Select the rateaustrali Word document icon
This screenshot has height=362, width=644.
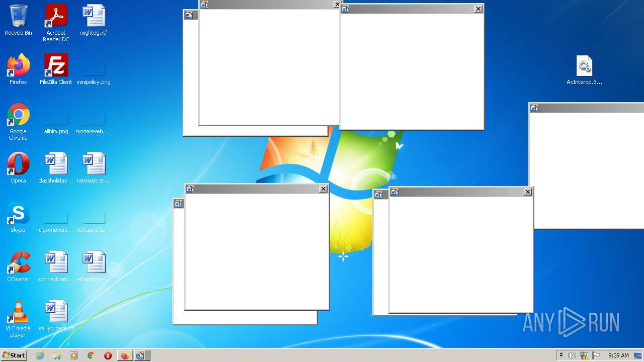coord(94,168)
